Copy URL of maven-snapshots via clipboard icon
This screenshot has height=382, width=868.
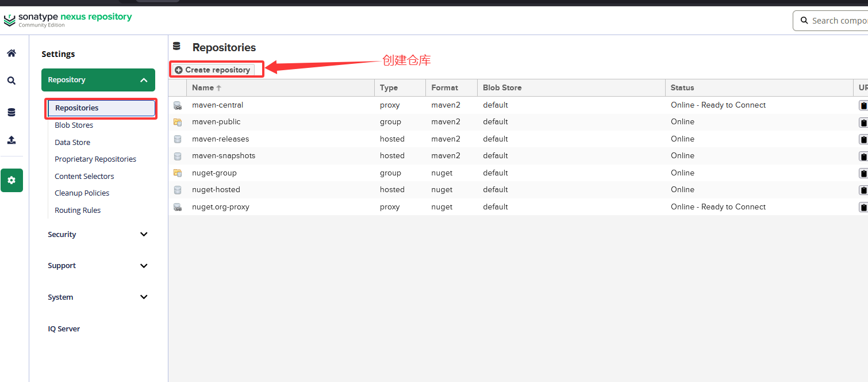click(863, 156)
